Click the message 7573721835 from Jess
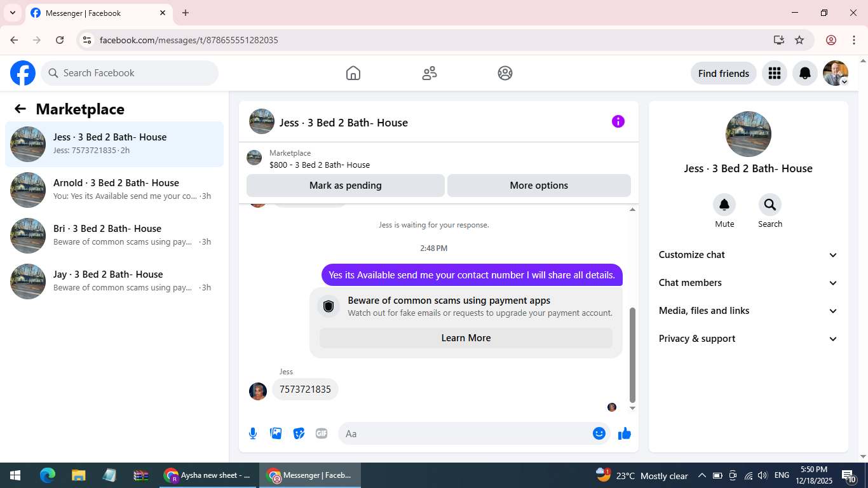The width and height of the screenshot is (868, 488). coord(305,390)
